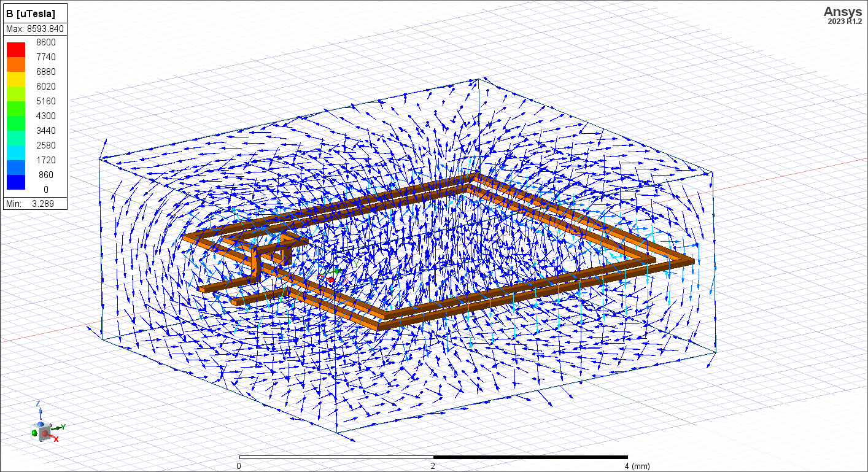Click the yellow swatch in the color legend
The height and width of the screenshot is (472, 868).
pos(16,79)
